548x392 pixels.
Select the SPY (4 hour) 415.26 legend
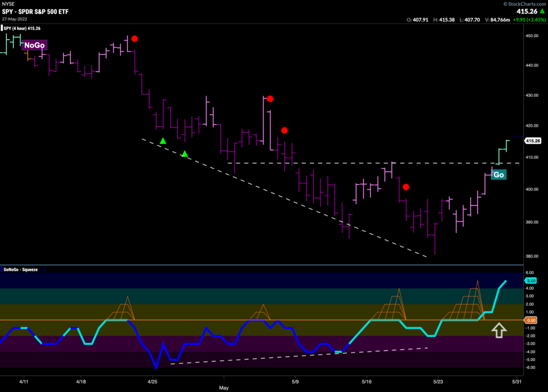click(x=21, y=28)
